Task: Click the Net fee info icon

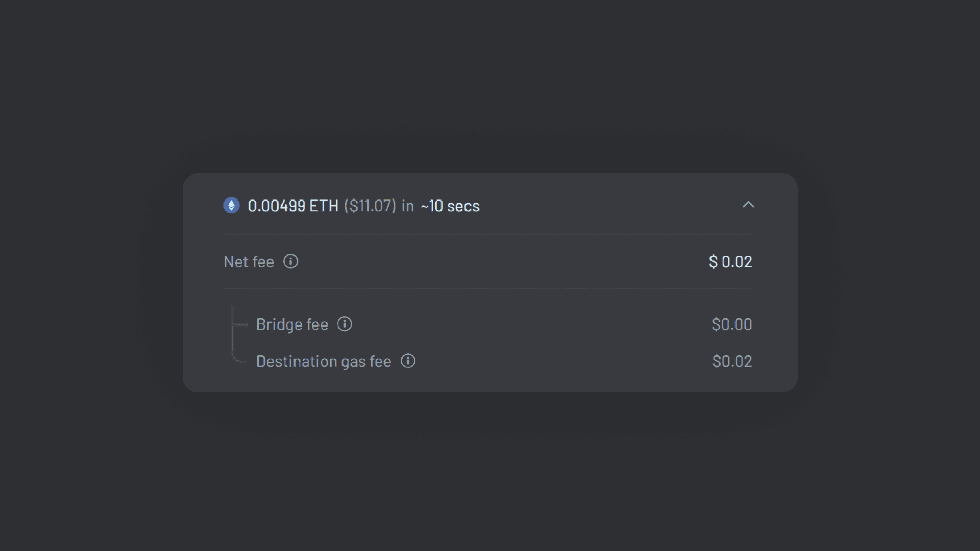Action: click(x=290, y=262)
